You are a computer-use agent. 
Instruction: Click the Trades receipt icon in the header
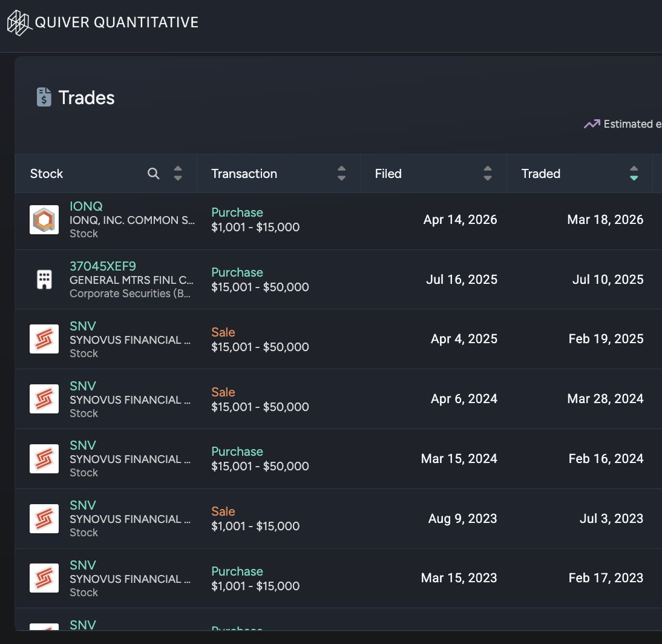[x=44, y=97]
